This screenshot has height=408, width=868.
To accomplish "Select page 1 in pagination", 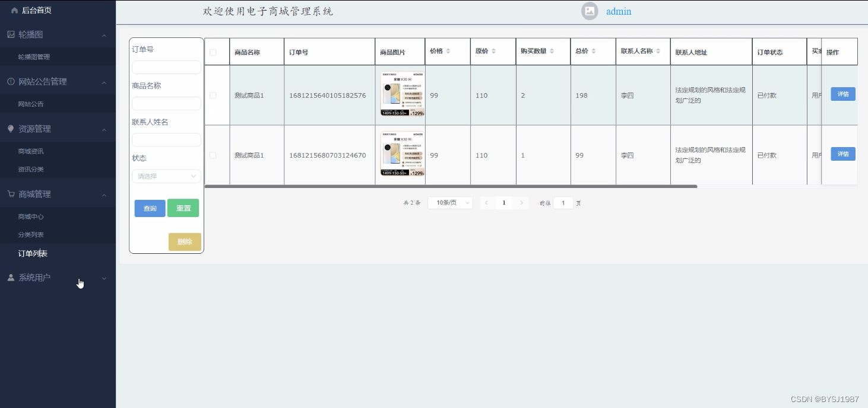I will 504,203.
